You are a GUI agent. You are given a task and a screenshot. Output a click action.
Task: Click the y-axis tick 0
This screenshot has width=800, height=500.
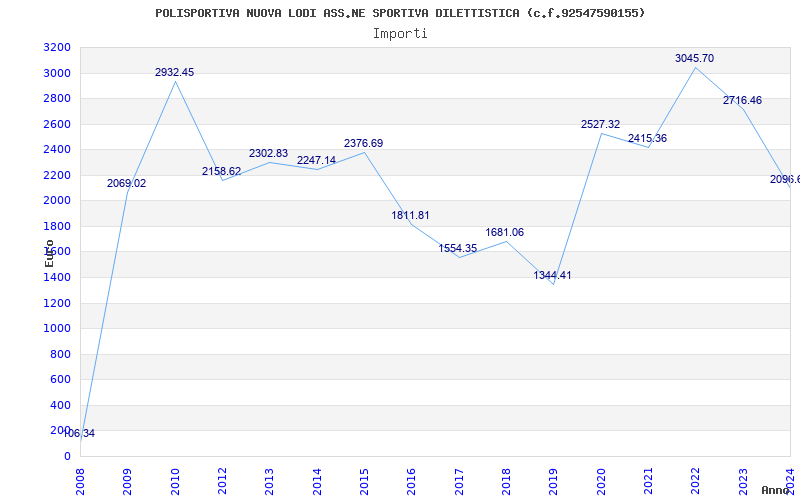(x=67, y=457)
